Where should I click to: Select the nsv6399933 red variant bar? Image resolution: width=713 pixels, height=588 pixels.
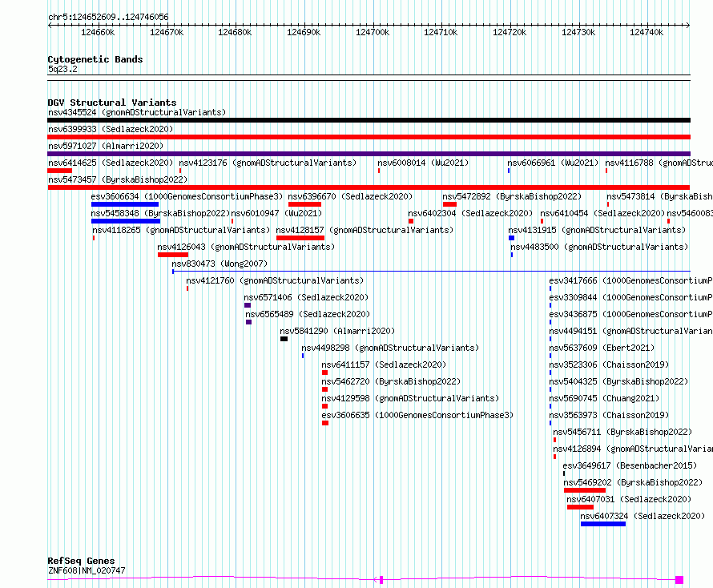tap(369, 137)
